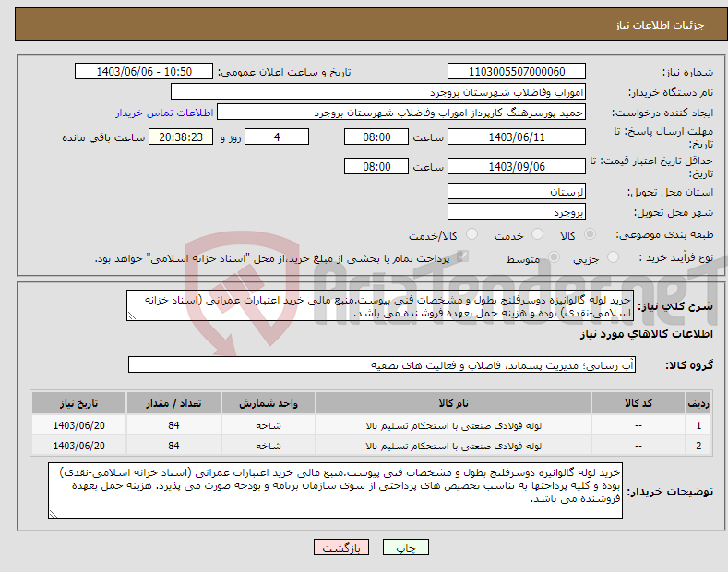Image resolution: width=728 pixels, height=572 pixels.
Task: Click the unit شاخه in row 2
Action: 269,446
